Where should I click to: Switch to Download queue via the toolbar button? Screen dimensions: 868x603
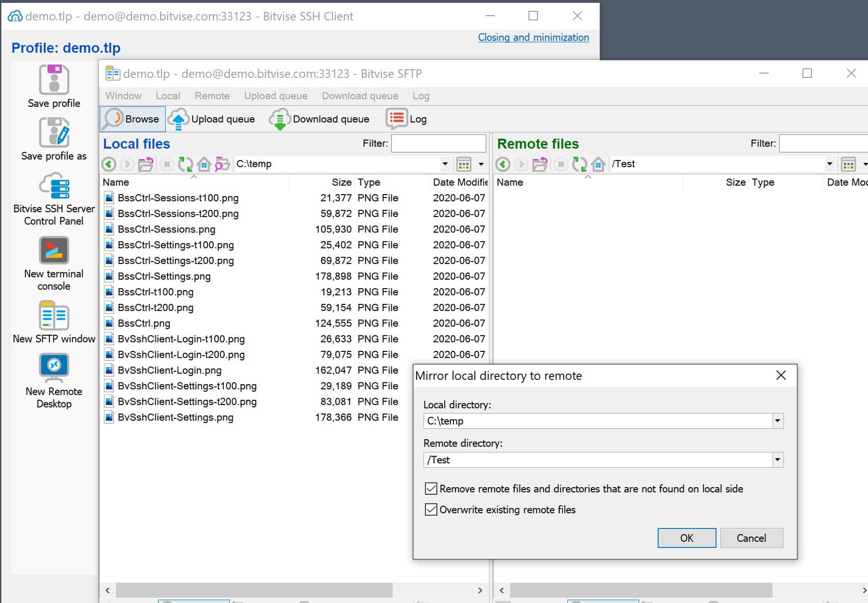click(x=320, y=119)
